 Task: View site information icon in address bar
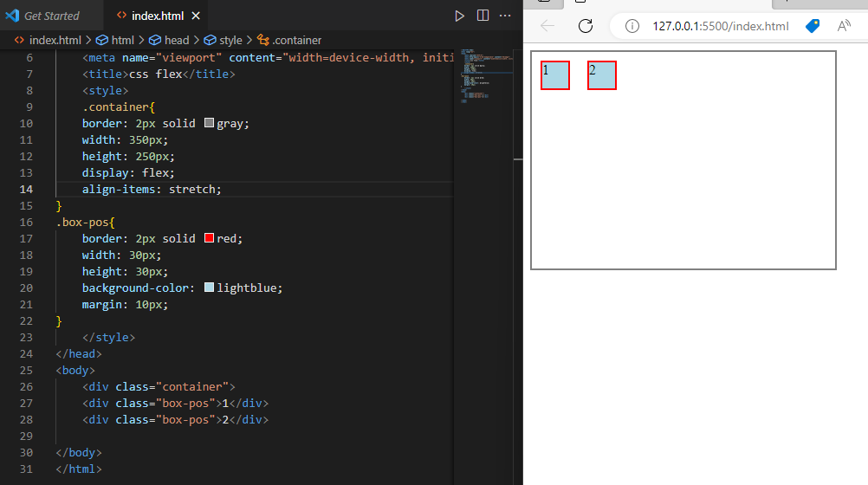pos(632,26)
